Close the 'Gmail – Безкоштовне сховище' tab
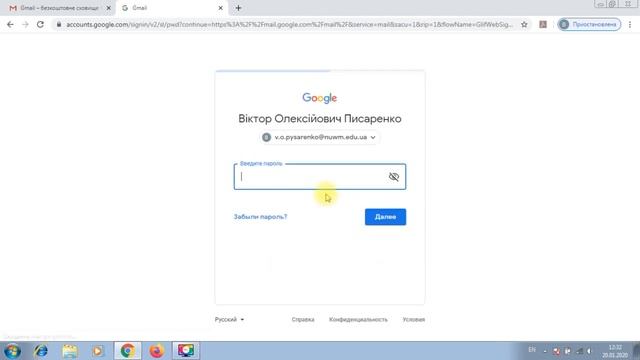Screen dimensions: 640x360 point(109,8)
